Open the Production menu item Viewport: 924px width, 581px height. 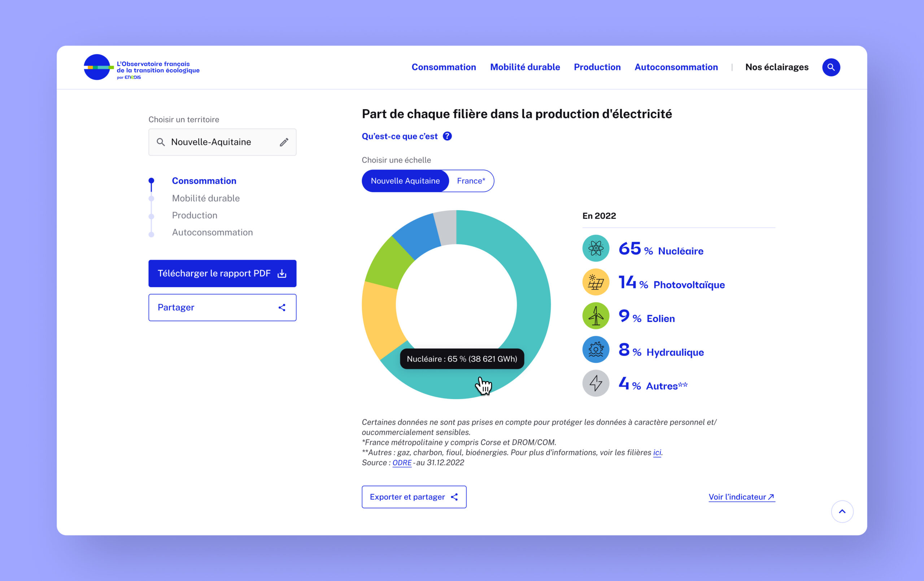[x=597, y=67]
